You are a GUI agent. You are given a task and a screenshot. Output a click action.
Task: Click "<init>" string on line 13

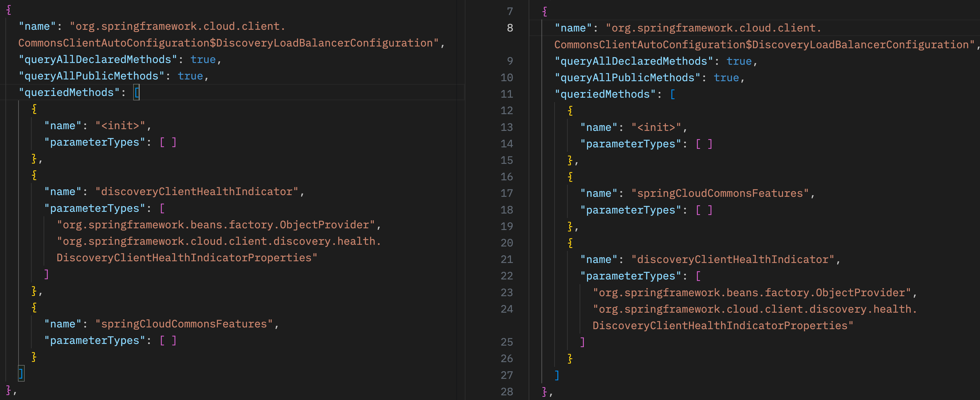click(656, 127)
